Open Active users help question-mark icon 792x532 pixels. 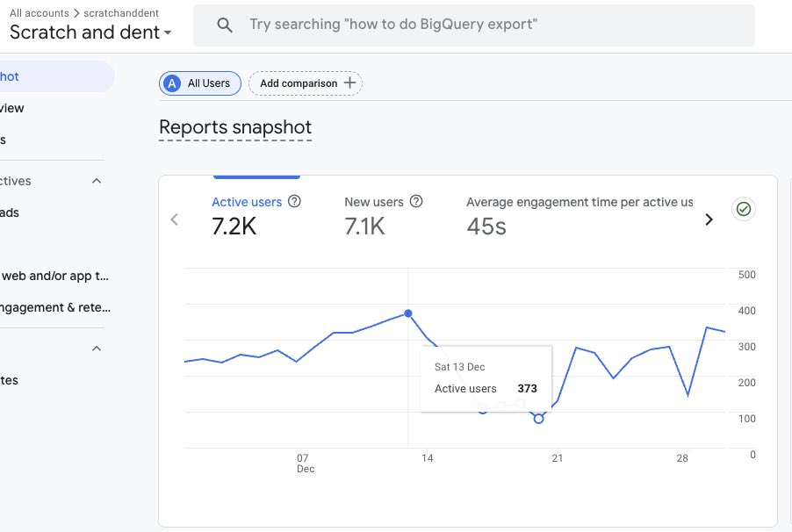pyautogui.click(x=294, y=202)
